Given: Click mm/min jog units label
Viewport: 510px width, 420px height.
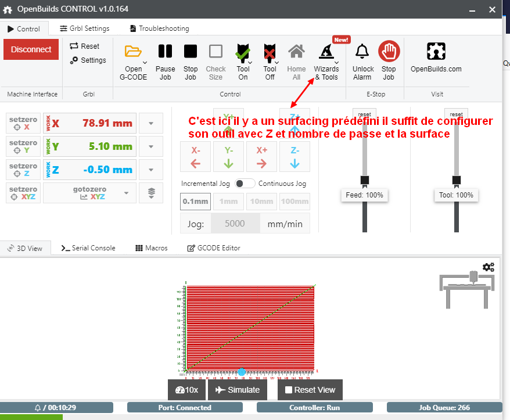Looking at the screenshot, I should pos(285,224).
